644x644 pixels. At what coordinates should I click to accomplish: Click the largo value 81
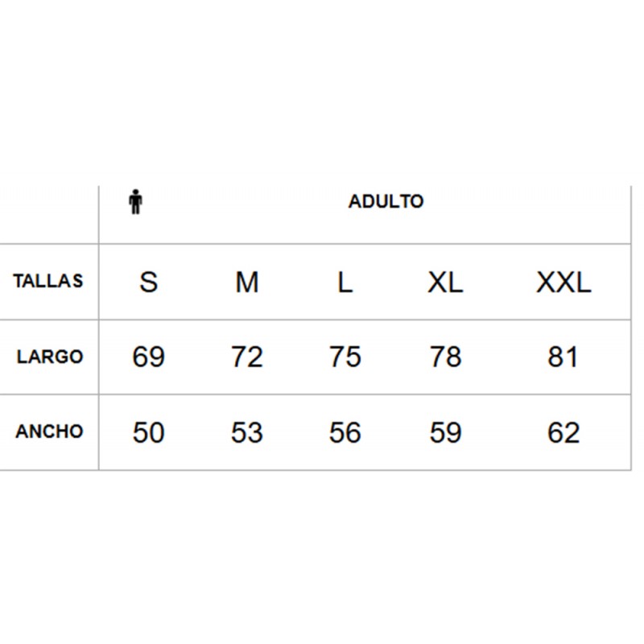click(563, 357)
